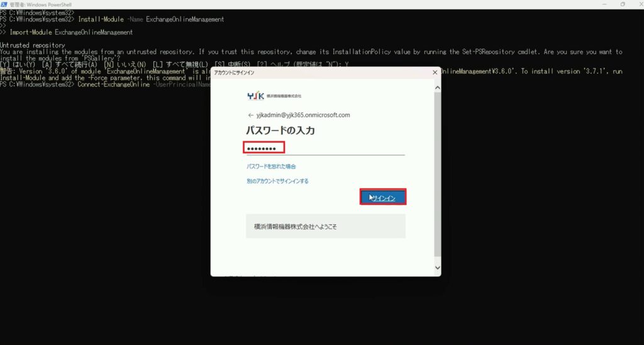Click yjkadmin@yjk365.onmicrosoft.com account text
The height and width of the screenshot is (345, 644).
tap(303, 115)
